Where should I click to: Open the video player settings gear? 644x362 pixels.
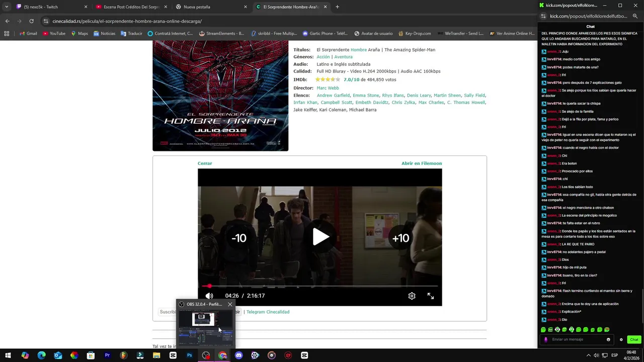coord(412,296)
